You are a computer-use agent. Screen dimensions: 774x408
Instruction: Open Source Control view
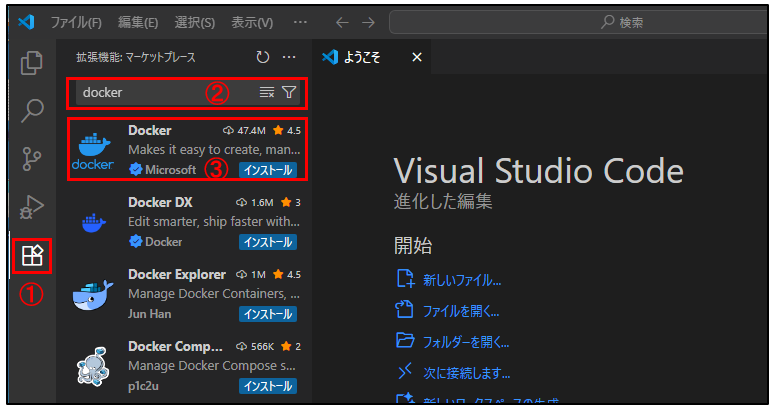pyautogui.click(x=32, y=159)
